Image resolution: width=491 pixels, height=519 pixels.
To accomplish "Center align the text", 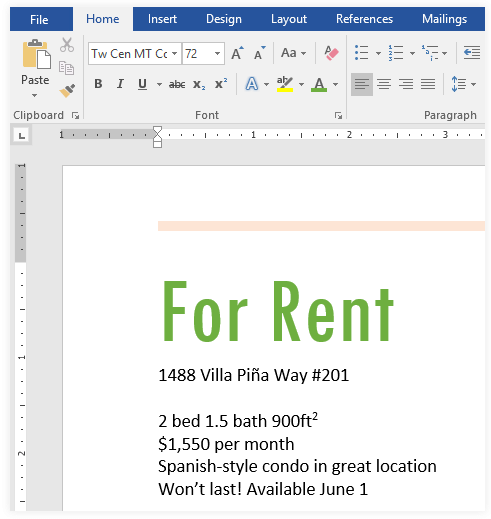I will click(384, 84).
